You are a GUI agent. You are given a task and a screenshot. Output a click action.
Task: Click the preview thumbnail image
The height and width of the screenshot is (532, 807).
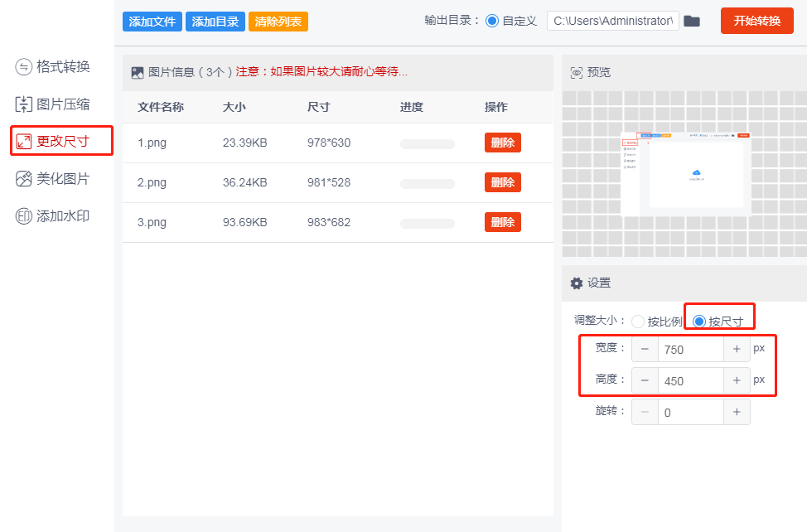pos(685,174)
